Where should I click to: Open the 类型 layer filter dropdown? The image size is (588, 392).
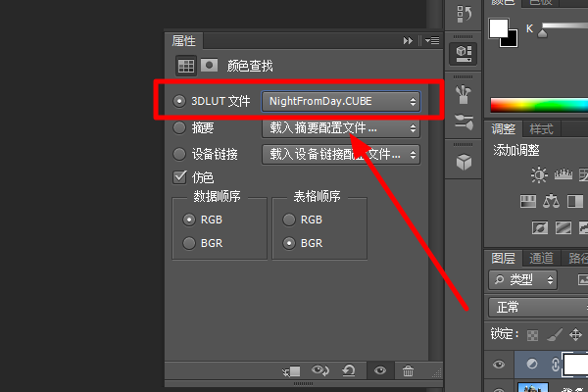pyautogui.click(x=522, y=280)
